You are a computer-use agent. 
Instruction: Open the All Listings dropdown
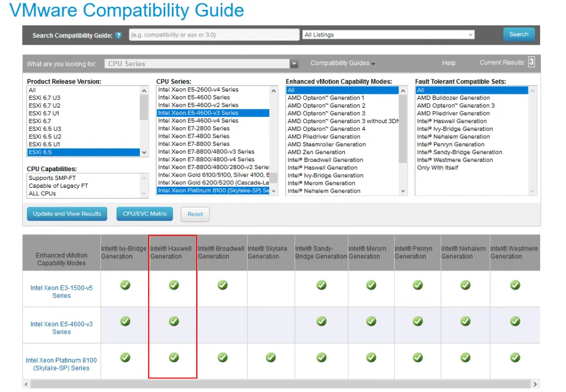click(389, 35)
